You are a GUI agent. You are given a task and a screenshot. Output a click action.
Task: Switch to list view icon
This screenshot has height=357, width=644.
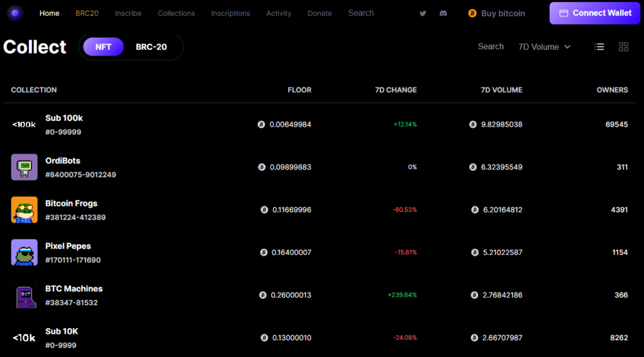click(x=599, y=47)
